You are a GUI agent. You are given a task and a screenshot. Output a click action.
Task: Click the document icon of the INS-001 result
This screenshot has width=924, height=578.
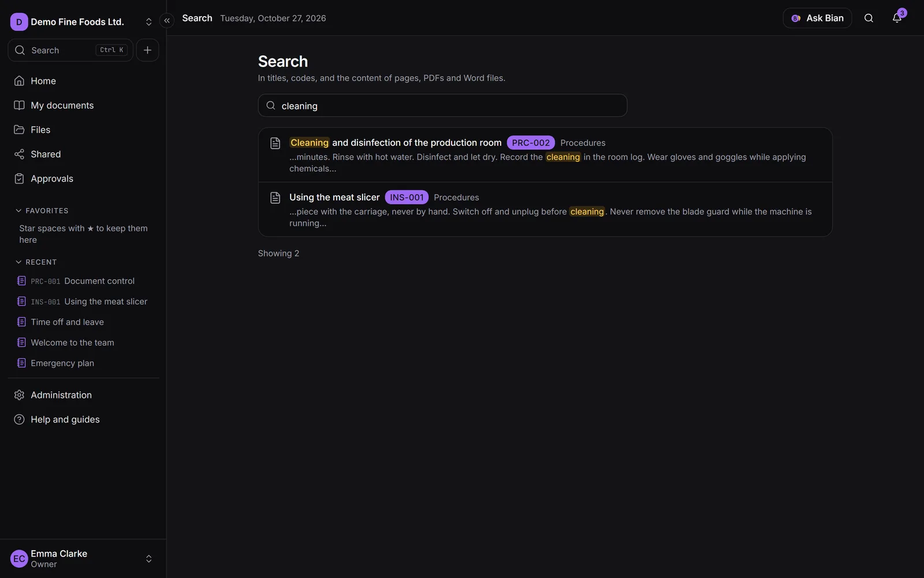point(275,198)
